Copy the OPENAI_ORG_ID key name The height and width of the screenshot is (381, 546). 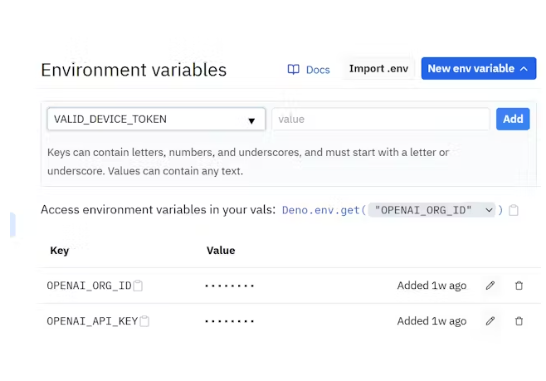[x=138, y=286]
